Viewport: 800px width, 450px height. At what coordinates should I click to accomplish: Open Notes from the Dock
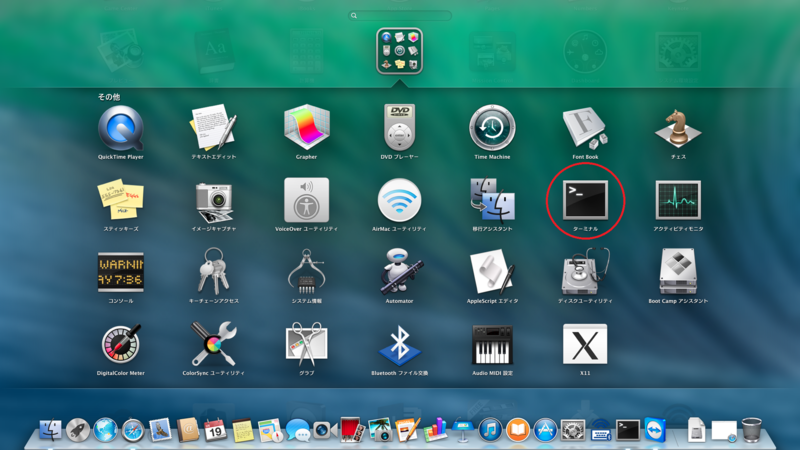tap(243, 430)
